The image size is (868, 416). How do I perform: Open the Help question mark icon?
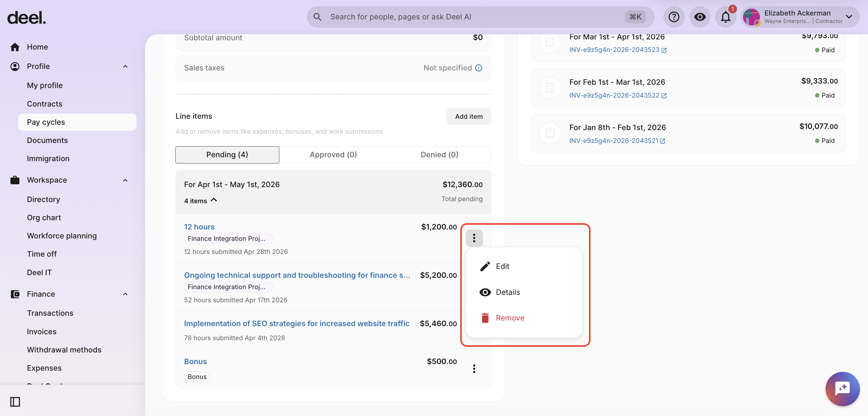(674, 17)
